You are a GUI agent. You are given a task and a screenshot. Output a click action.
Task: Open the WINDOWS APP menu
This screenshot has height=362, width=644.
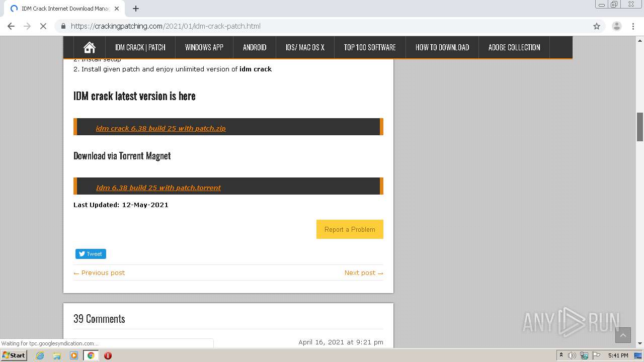coord(204,47)
